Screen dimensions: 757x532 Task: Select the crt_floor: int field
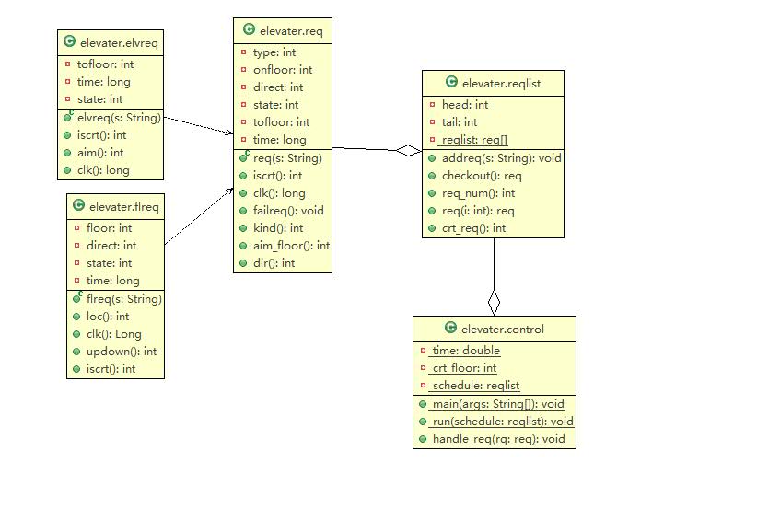point(464,368)
